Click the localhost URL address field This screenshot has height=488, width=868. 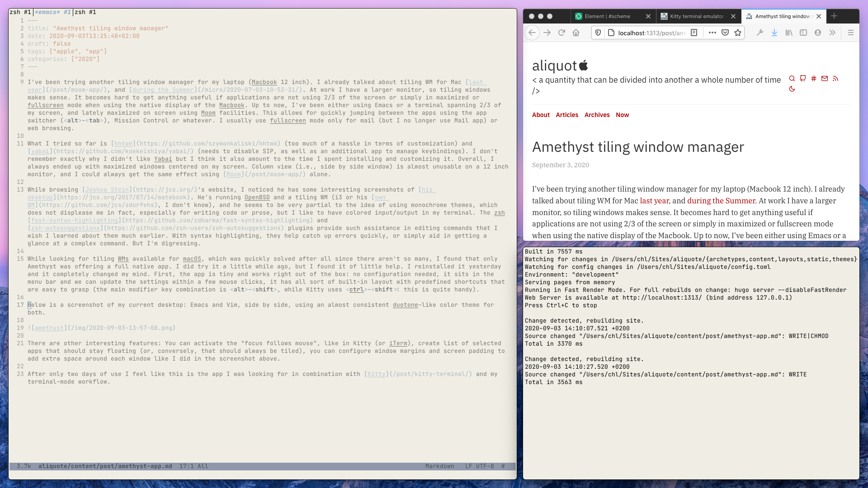point(651,33)
